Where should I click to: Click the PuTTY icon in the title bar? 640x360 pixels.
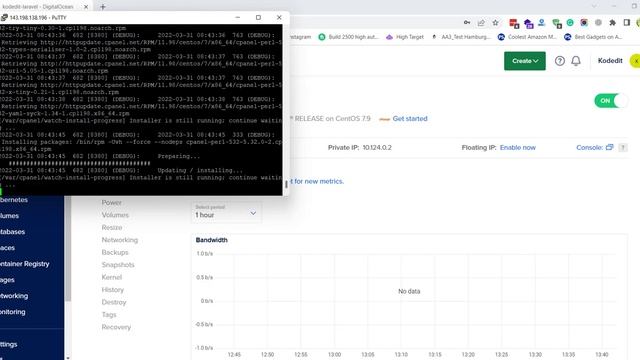[4, 18]
